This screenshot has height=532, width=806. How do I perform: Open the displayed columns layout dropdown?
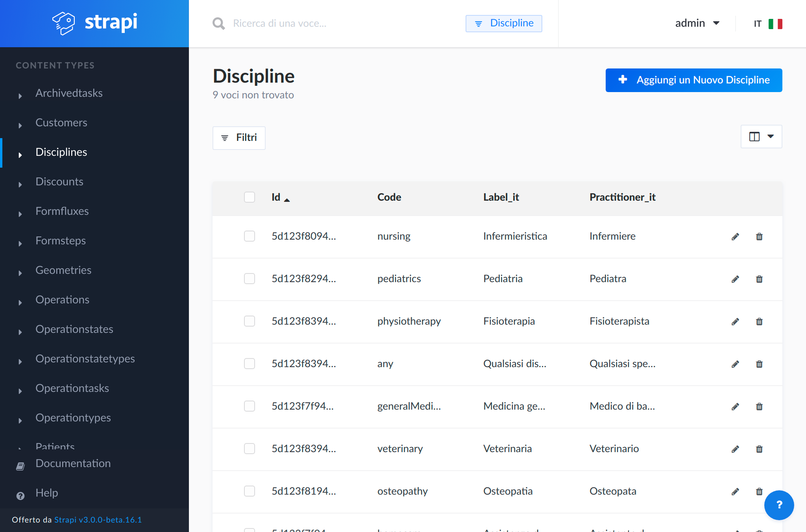coord(761,137)
